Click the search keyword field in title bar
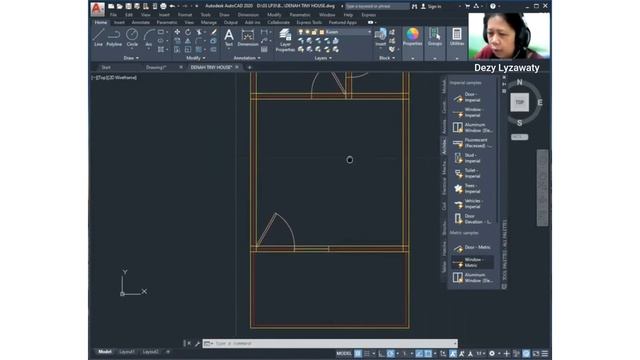This screenshot has width=640, height=360. pos(377,6)
